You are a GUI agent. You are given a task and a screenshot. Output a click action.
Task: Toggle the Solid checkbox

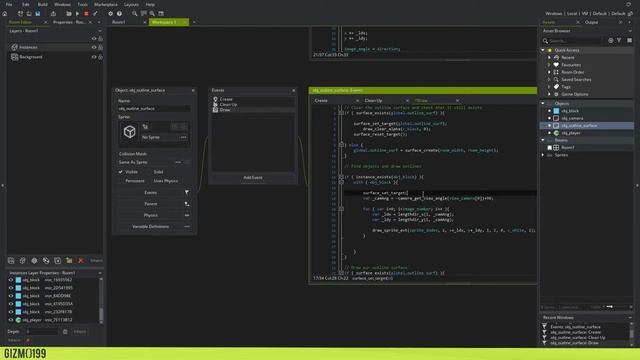[x=149, y=172]
